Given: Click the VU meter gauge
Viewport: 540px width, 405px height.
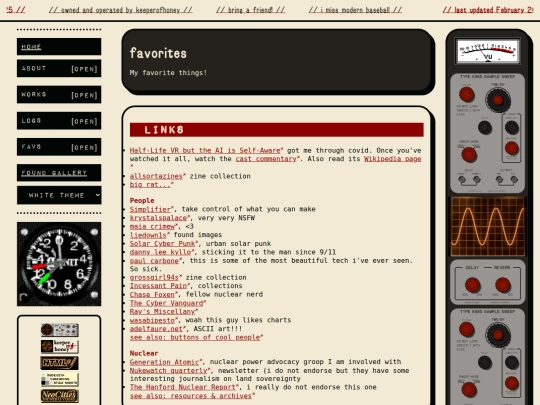Looking at the screenshot, I should pyautogui.click(x=487, y=51).
